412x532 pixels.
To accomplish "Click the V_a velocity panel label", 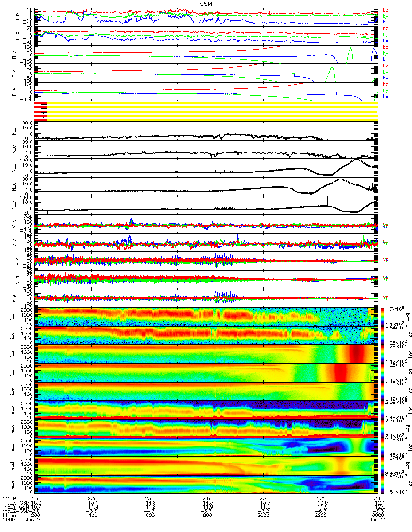I will pos(17,261).
